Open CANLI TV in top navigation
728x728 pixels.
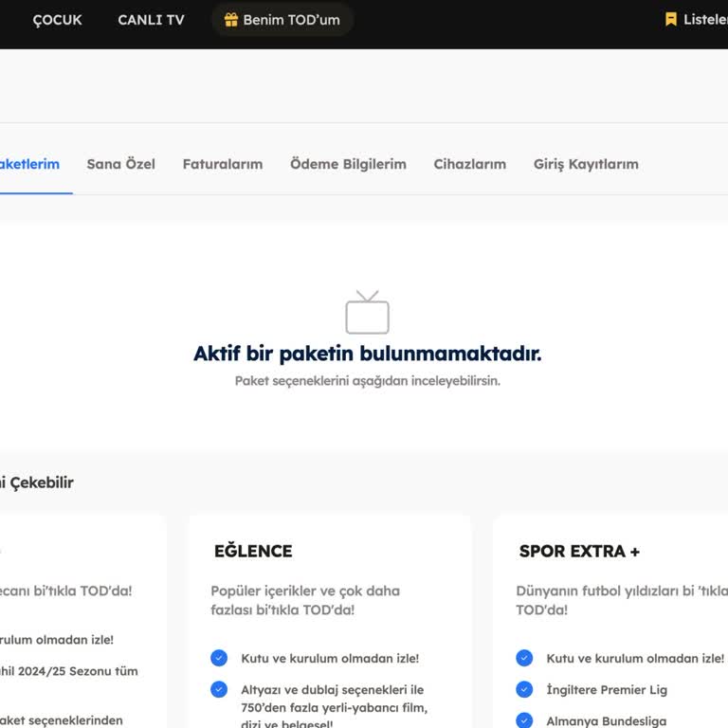[151, 20]
